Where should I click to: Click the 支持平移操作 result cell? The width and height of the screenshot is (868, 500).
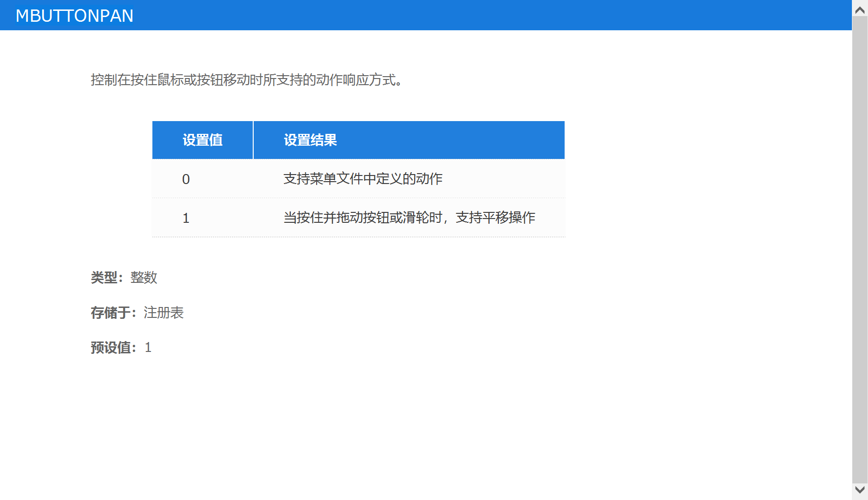(x=409, y=218)
